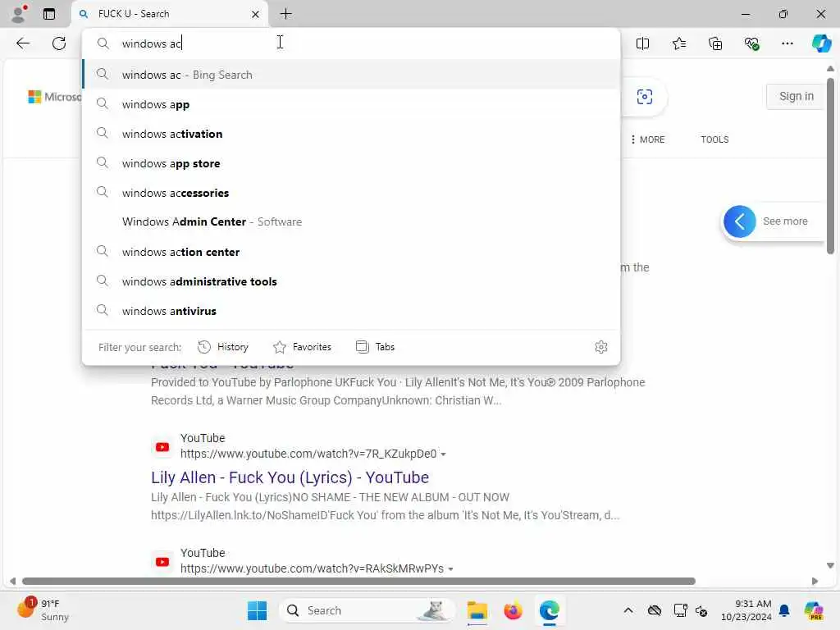The width and height of the screenshot is (840, 630).
Task: Open the 91°F Sunny weather widget
Action: coord(44,610)
